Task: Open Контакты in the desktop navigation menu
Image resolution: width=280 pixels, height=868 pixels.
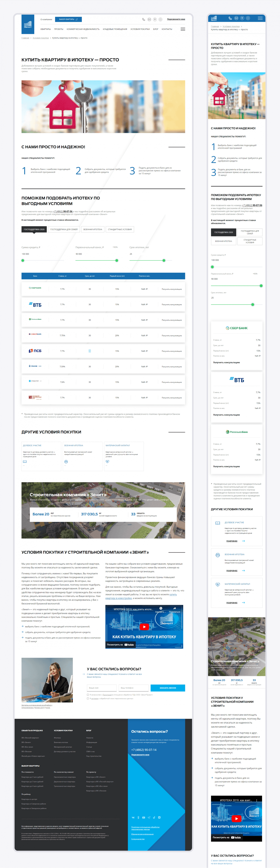Action: [x=167, y=29]
